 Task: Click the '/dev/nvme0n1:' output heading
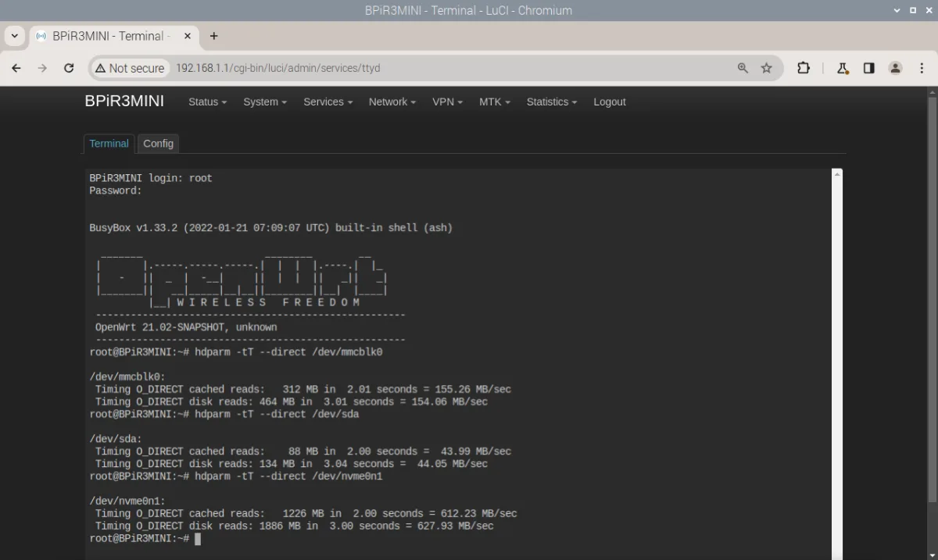pos(127,501)
